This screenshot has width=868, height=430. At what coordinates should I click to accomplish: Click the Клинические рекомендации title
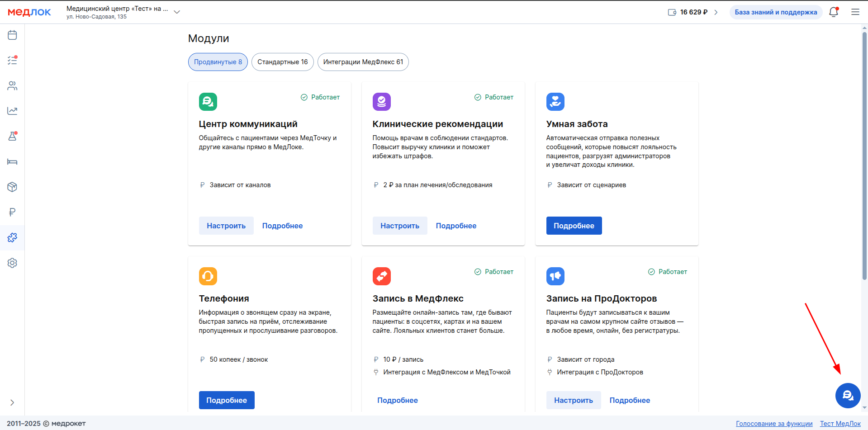pyautogui.click(x=438, y=124)
